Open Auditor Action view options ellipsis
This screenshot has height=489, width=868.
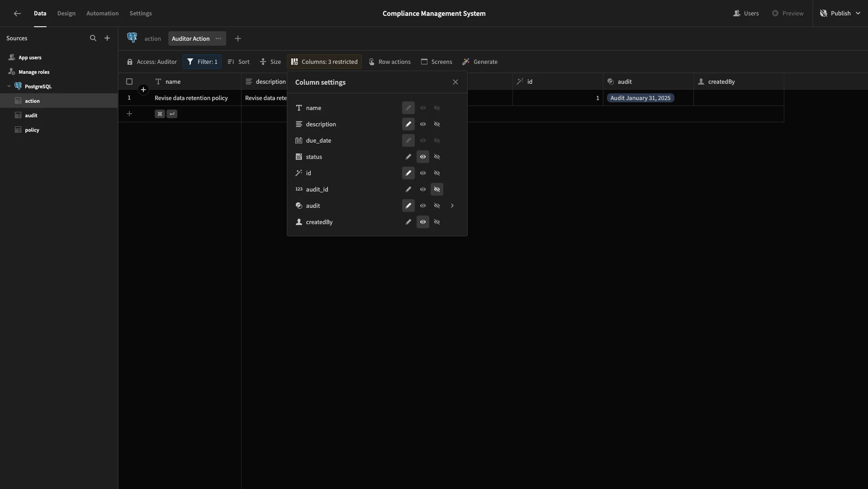click(x=218, y=38)
